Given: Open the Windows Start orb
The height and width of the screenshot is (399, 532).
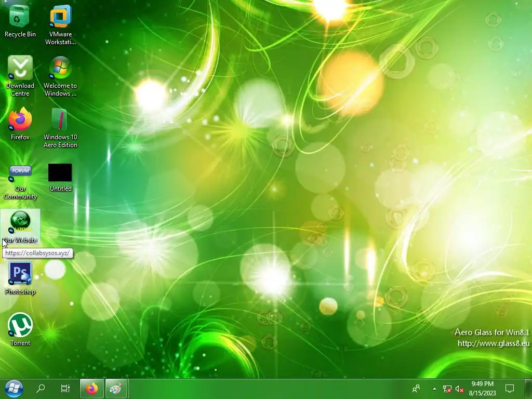Looking at the screenshot, I should (14, 389).
